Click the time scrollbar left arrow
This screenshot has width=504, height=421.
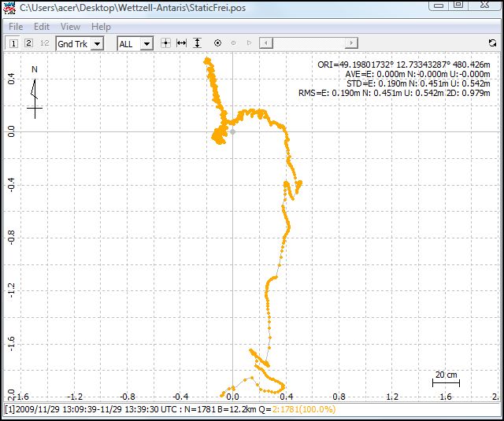pos(267,43)
